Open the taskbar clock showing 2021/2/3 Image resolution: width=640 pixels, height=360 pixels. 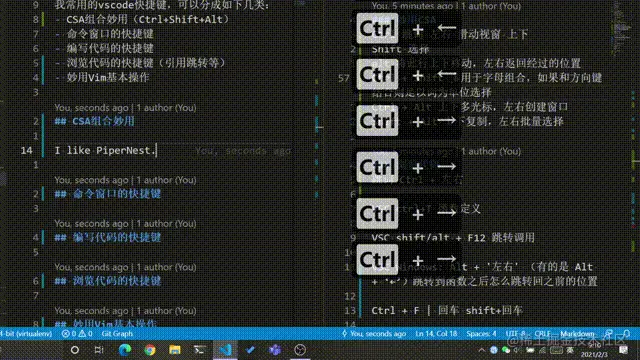coord(594,350)
